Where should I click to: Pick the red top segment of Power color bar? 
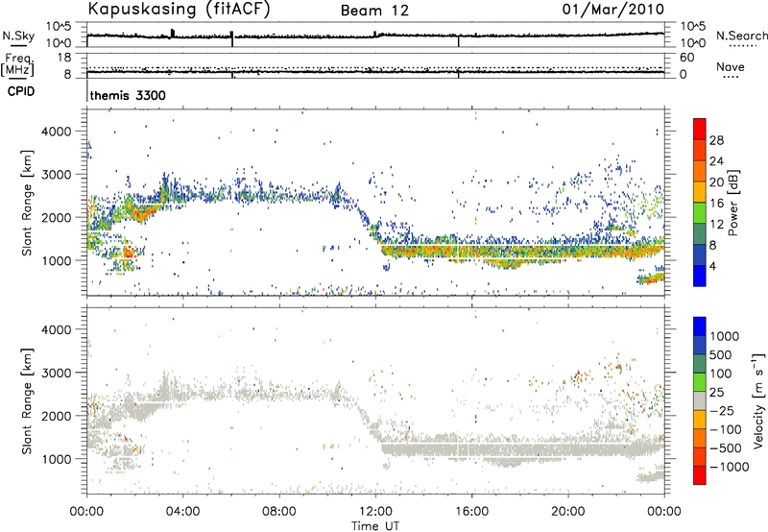(700, 129)
